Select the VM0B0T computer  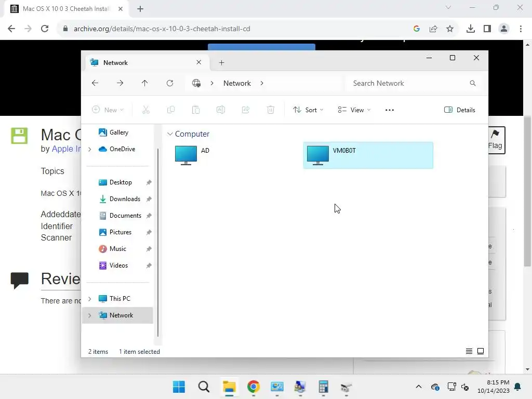pos(368,155)
